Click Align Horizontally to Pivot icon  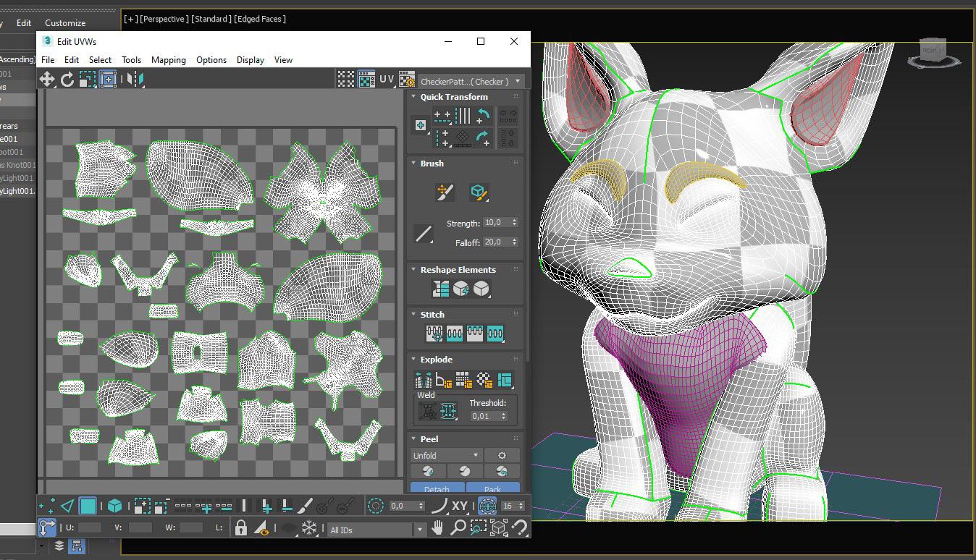442,116
